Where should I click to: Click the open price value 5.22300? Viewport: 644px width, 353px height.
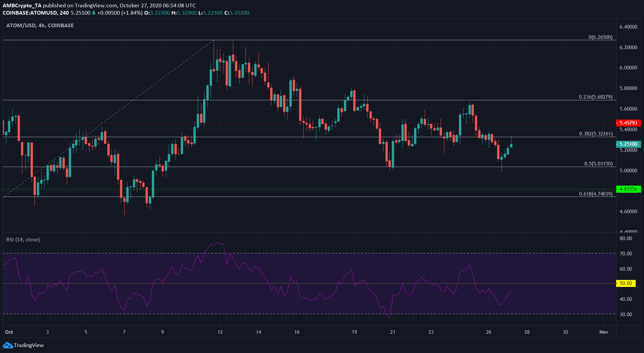coord(160,13)
